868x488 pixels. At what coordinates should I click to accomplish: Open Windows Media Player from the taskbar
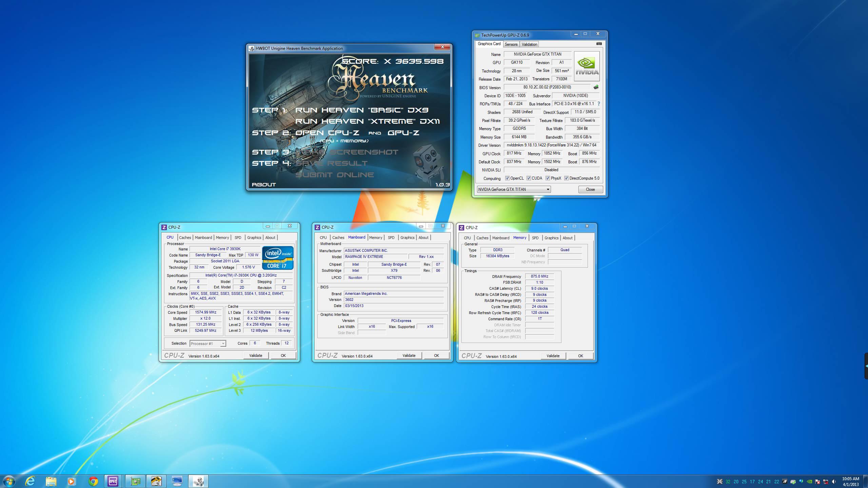click(x=72, y=481)
